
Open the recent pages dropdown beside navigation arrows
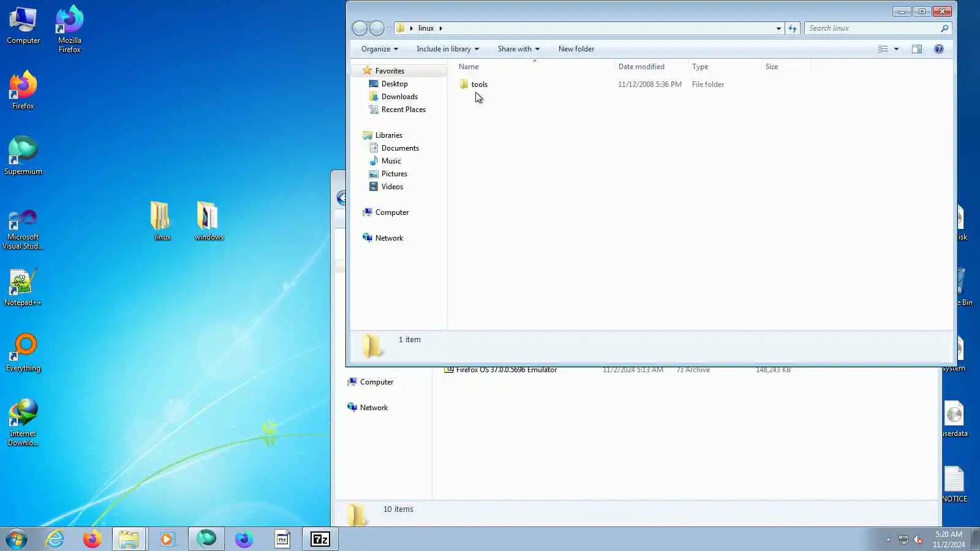click(x=389, y=28)
